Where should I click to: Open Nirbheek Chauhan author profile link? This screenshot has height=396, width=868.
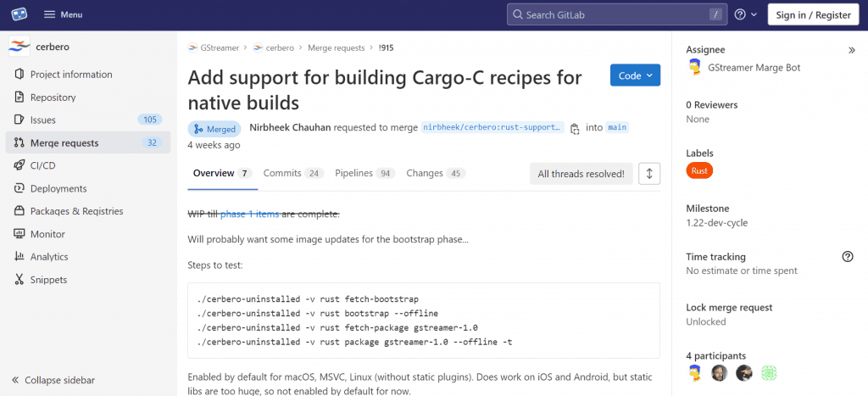pyautogui.click(x=290, y=127)
